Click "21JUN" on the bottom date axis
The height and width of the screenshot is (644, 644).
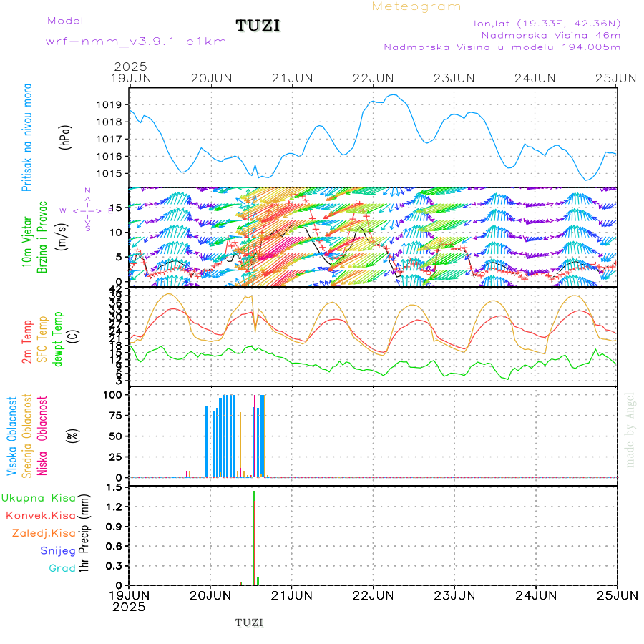point(292,596)
